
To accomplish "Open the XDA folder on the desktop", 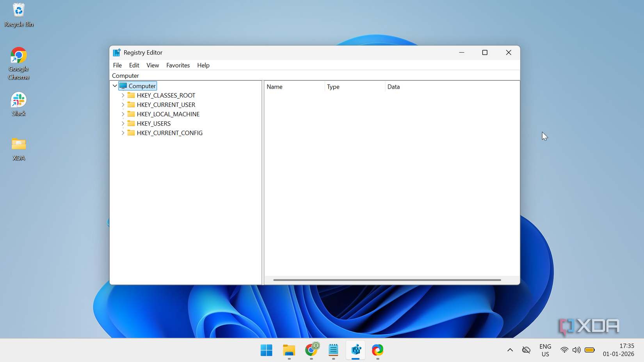I will [18, 149].
